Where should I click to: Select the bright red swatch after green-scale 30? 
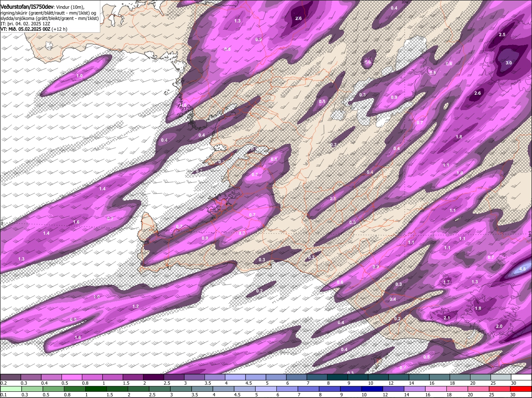pyautogui.click(x=521, y=389)
